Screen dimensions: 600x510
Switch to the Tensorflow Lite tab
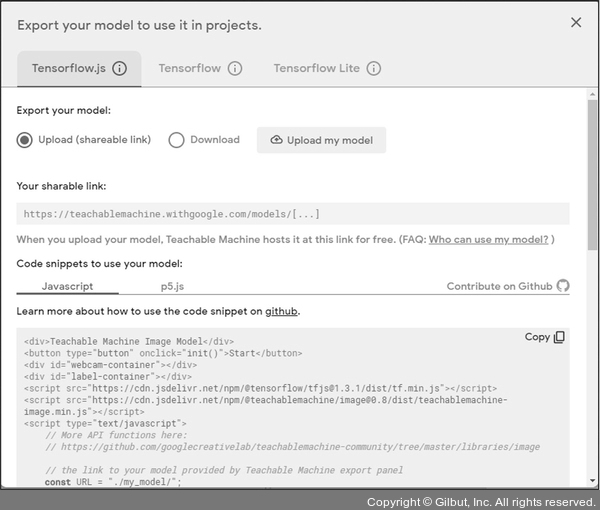coord(316,69)
